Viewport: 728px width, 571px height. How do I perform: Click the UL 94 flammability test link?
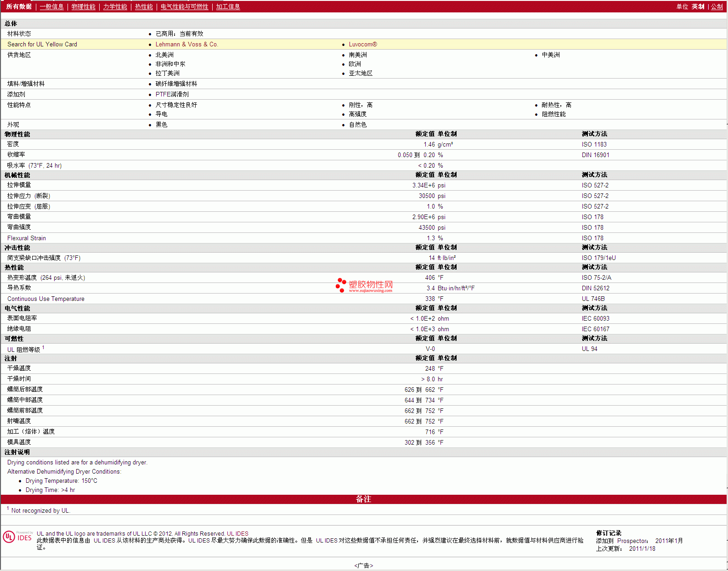coord(589,349)
